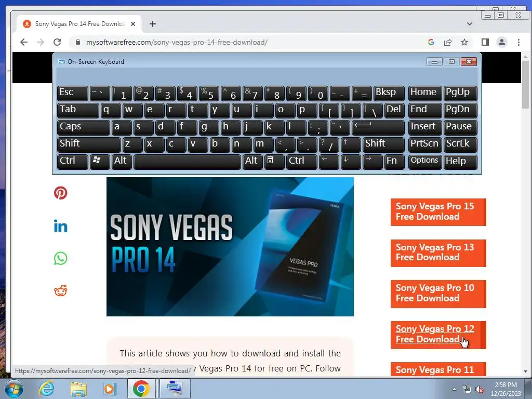
Task: Open Sony Vegas Pro 11 link
Action: pyautogui.click(x=438, y=369)
